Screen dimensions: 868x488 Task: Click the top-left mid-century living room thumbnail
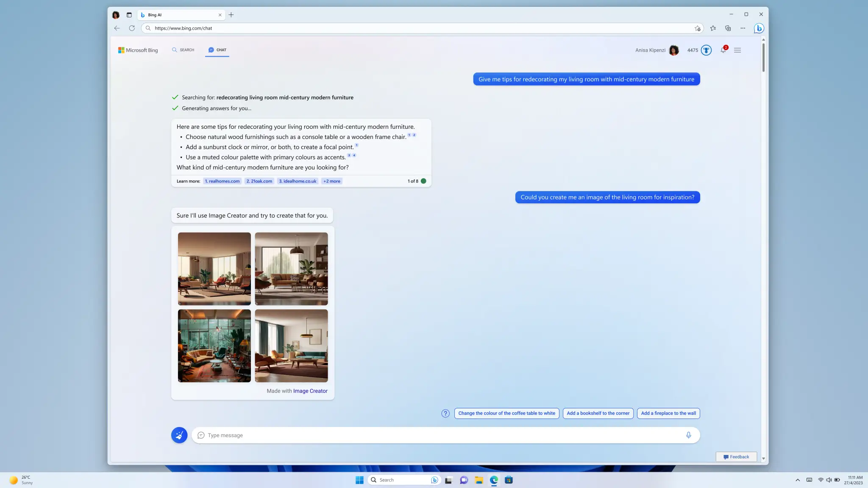coord(214,269)
